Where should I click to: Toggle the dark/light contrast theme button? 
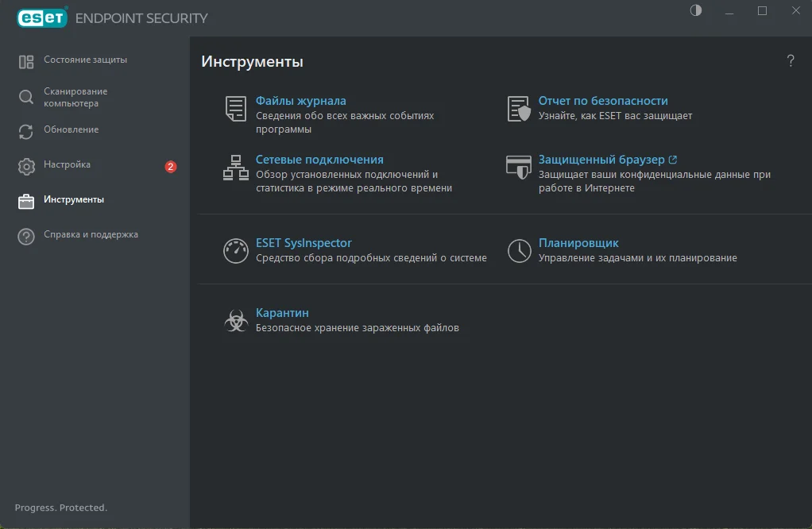click(x=696, y=11)
